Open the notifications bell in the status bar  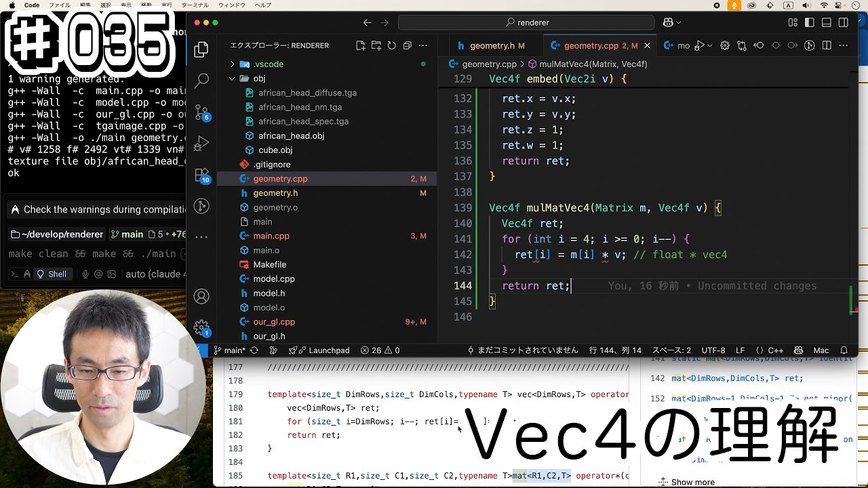[844, 350]
